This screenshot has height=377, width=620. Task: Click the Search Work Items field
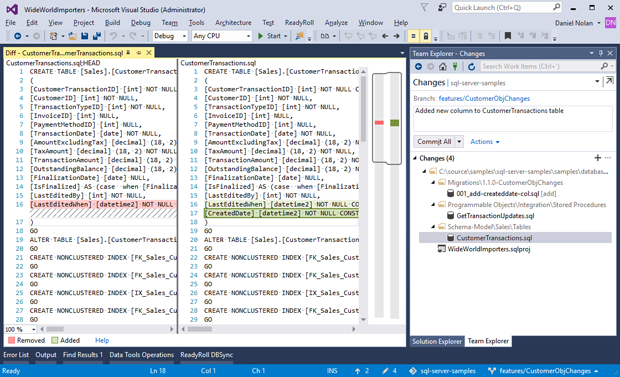540,66
